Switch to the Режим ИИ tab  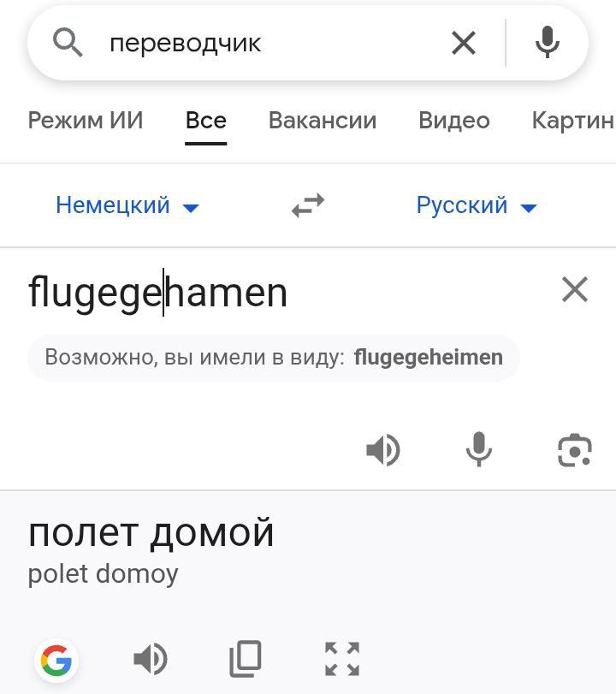(86, 121)
